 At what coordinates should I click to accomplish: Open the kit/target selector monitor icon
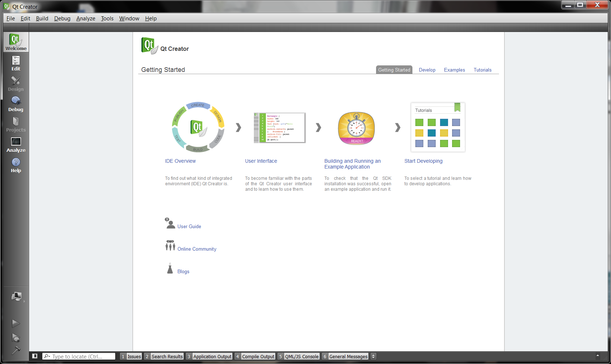point(16,296)
